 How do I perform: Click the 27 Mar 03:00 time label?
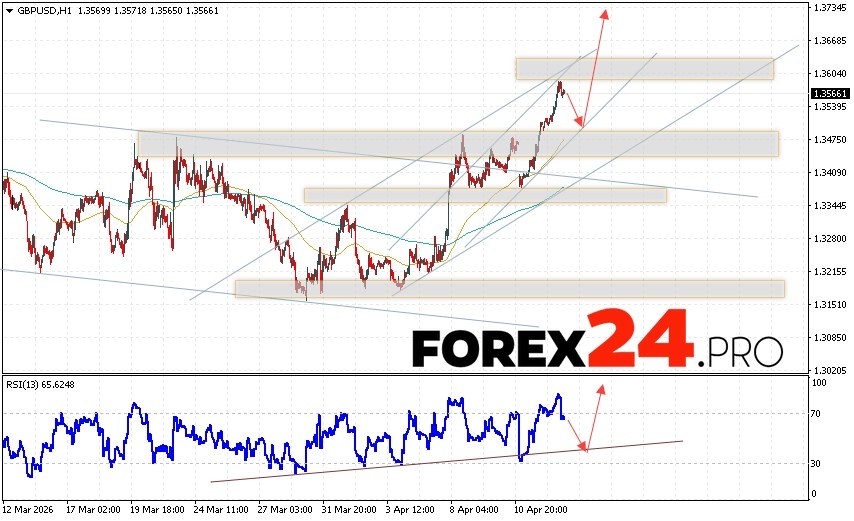285,508
